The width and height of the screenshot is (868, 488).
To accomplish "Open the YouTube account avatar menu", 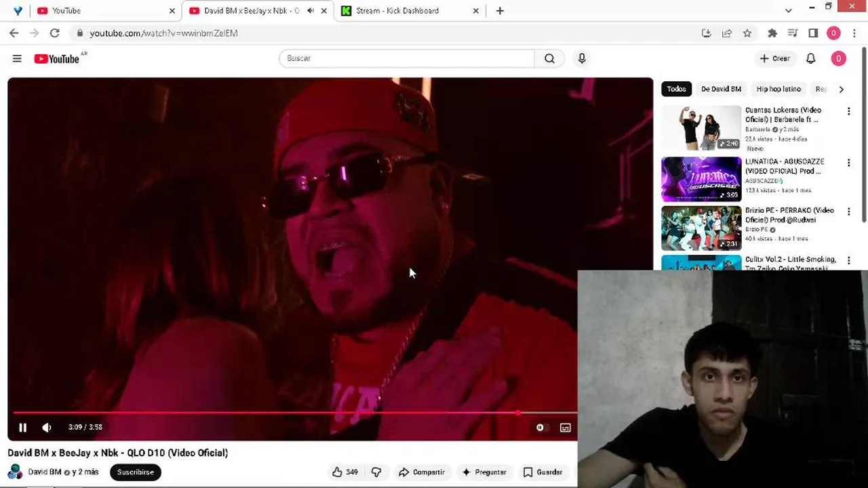I will coord(838,58).
